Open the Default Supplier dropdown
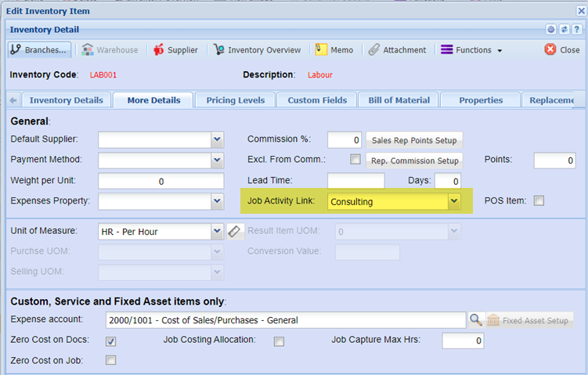 pyautogui.click(x=217, y=140)
